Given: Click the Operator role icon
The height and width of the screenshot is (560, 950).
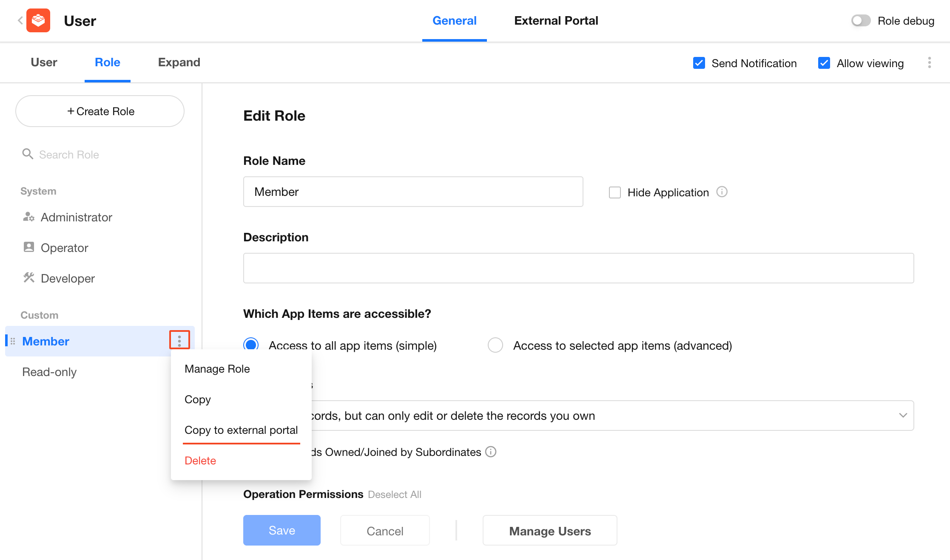Looking at the screenshot, I should [28, 247].
